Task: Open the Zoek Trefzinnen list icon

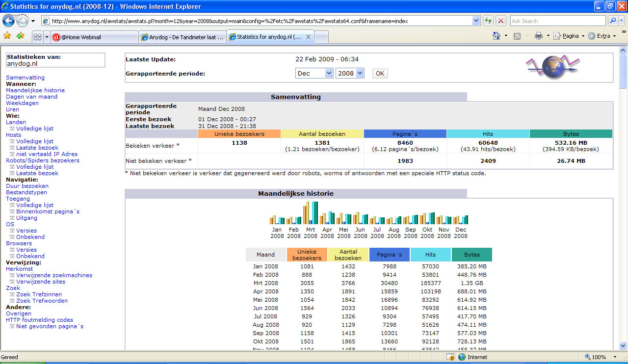Action: [12, 294]
